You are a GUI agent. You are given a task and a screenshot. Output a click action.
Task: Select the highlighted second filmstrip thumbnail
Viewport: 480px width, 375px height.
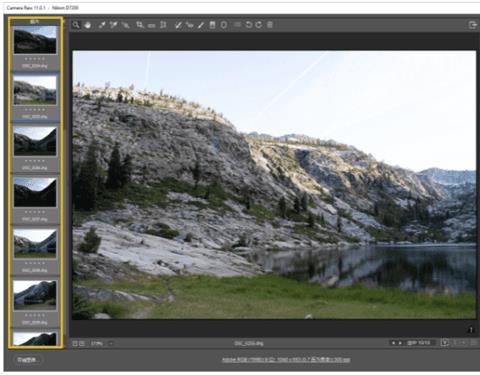35,90
